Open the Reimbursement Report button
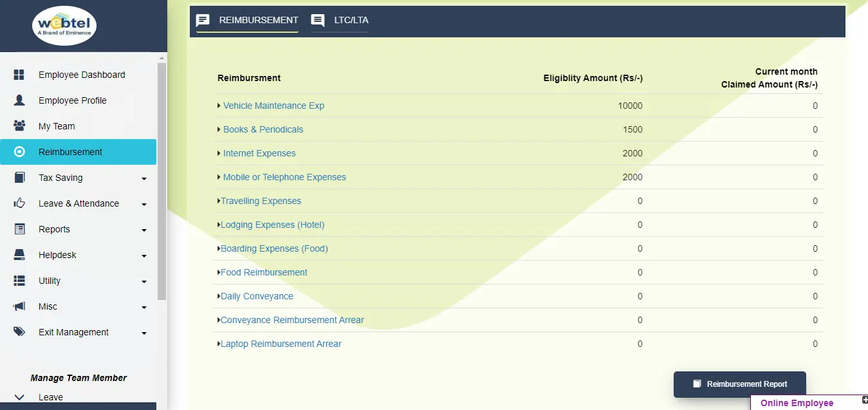The width and height of the screenshot is (868, 410). 739,384
